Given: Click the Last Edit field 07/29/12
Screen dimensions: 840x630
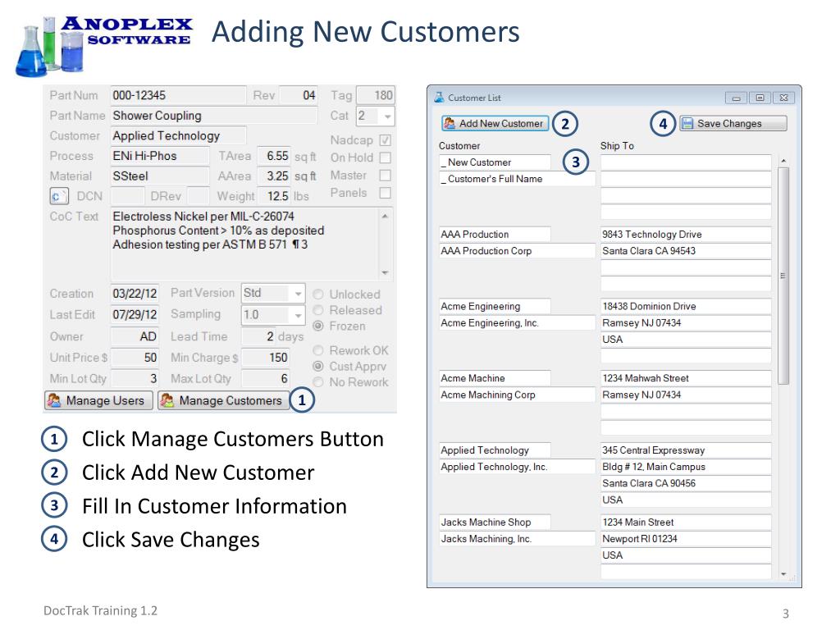Looking at the screenshot, I should point(135,314).
